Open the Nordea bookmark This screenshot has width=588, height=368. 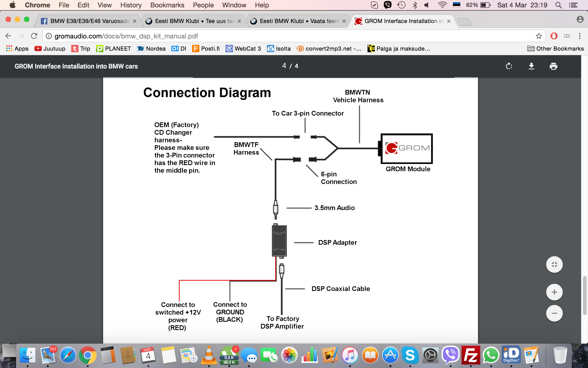pyautogui.click(x=151, y=49)
